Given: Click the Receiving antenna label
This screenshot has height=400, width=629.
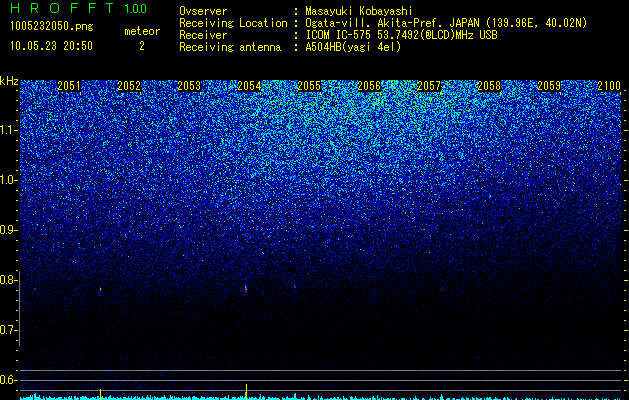Looking at the screenshot, I should point(230,47).
